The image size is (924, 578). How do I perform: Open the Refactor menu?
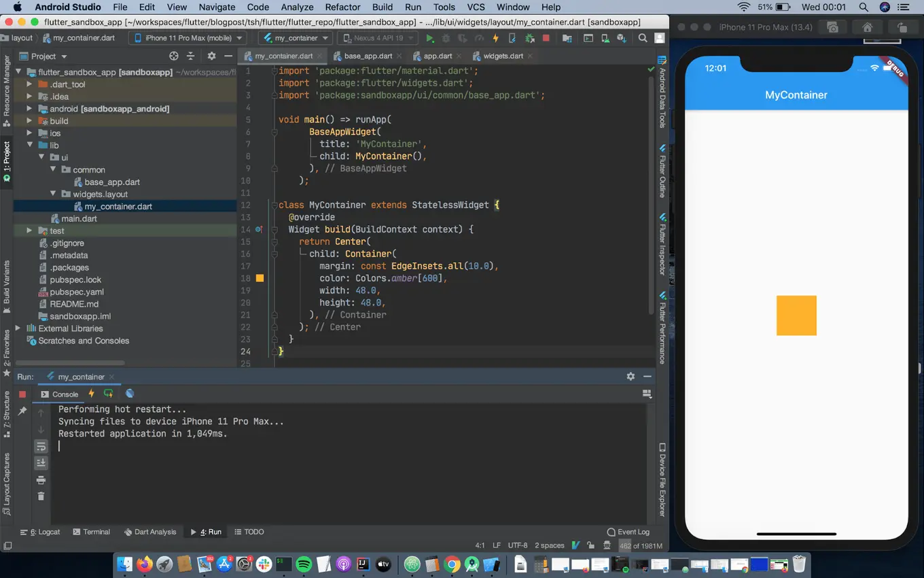pos(342,7)
